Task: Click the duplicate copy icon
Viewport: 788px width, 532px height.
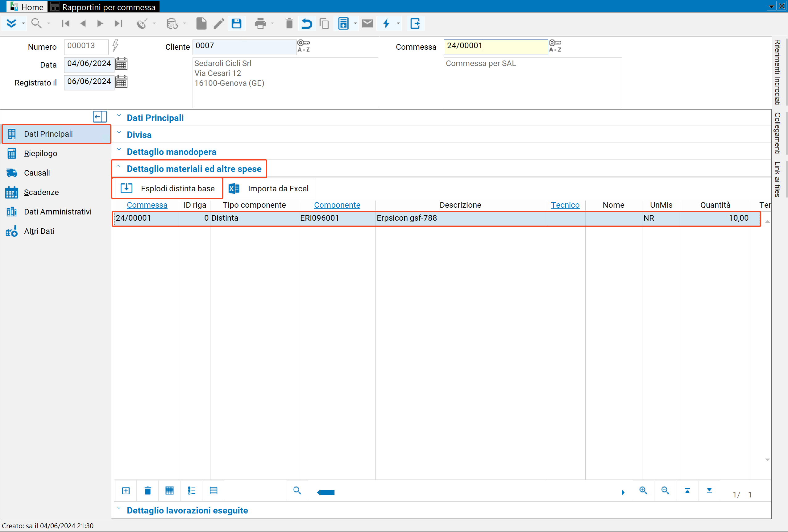Action: (325, 23)
